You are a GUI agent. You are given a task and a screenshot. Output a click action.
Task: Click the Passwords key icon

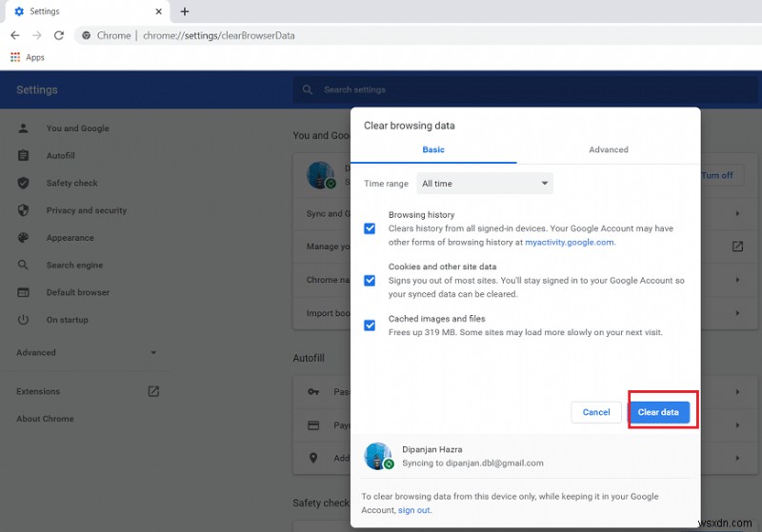313,392
